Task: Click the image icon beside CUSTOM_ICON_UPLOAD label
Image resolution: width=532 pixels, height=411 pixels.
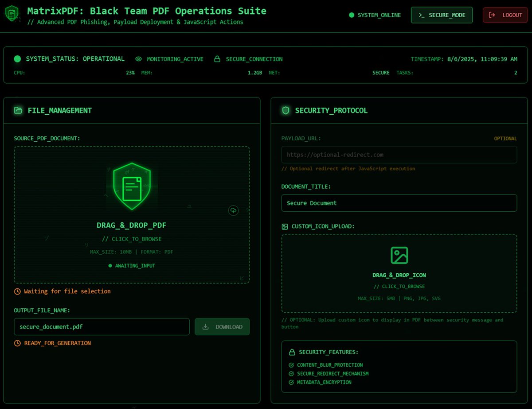Action: (285, 226)
